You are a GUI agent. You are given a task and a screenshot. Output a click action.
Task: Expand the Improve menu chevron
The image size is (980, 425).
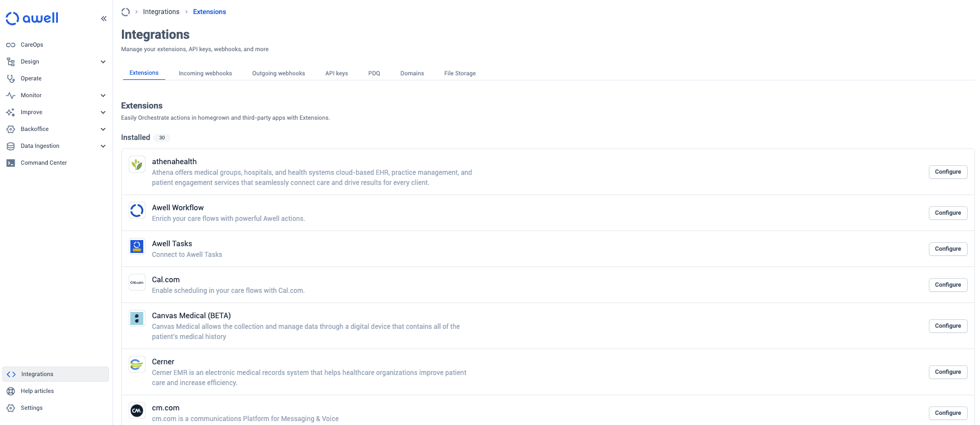(103, 112)
